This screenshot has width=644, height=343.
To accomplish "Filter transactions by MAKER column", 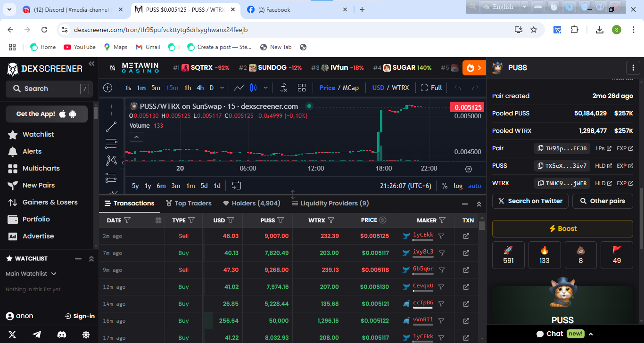I will coord(442,220).
